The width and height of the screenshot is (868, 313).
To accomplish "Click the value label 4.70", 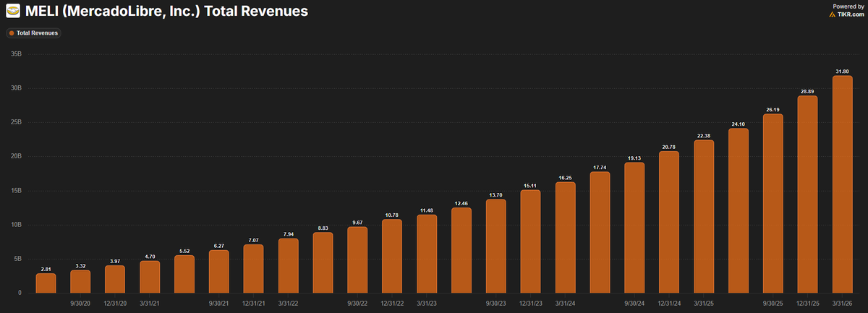I will (150, 257).
